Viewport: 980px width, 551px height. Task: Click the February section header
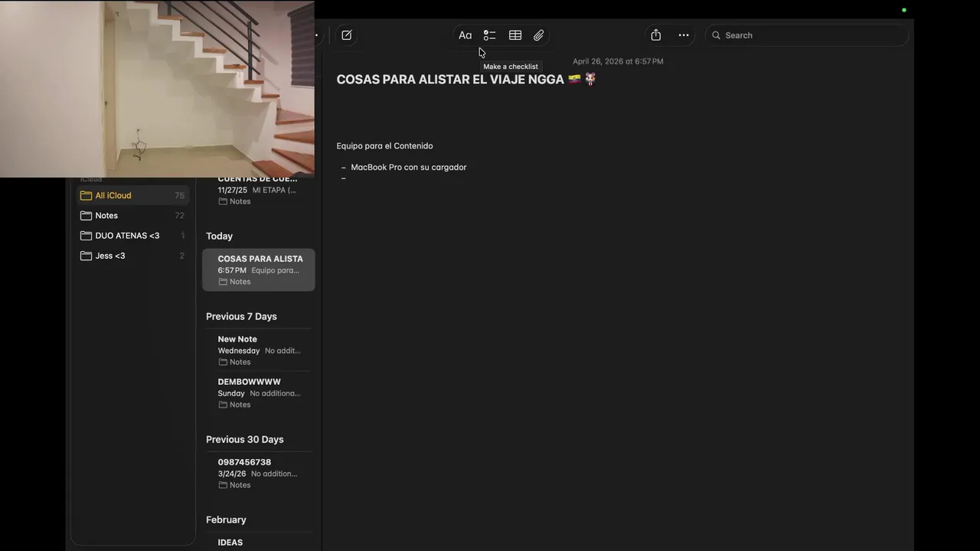tap(226, 520)
